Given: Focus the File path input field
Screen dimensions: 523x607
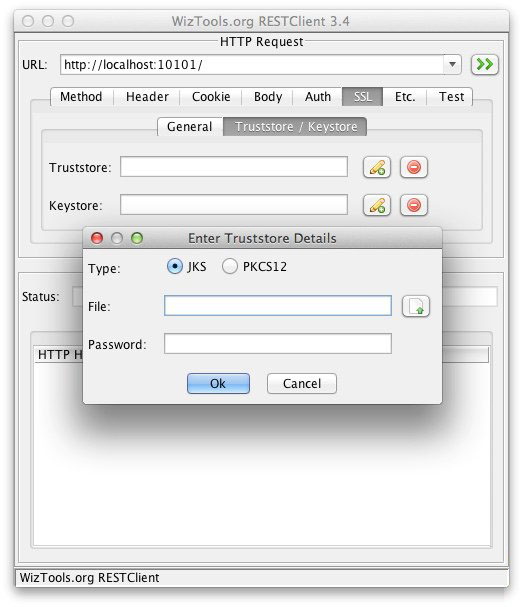Looking at the screenshot, I should [x=278, y=306].
